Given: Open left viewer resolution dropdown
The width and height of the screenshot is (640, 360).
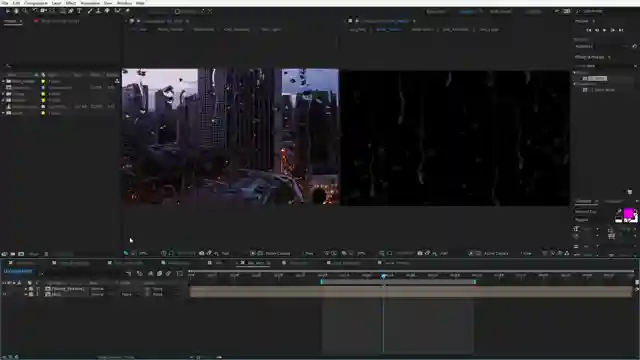Looking at the screenshot, I should tap(226, 253).
